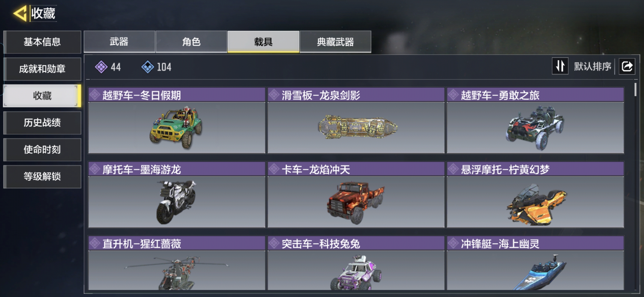Select the 卡车-龙焰冲天 truck thumbnail
Image resolution: width=644 pixels, height=297 pixels.
(x=356, y=202)
